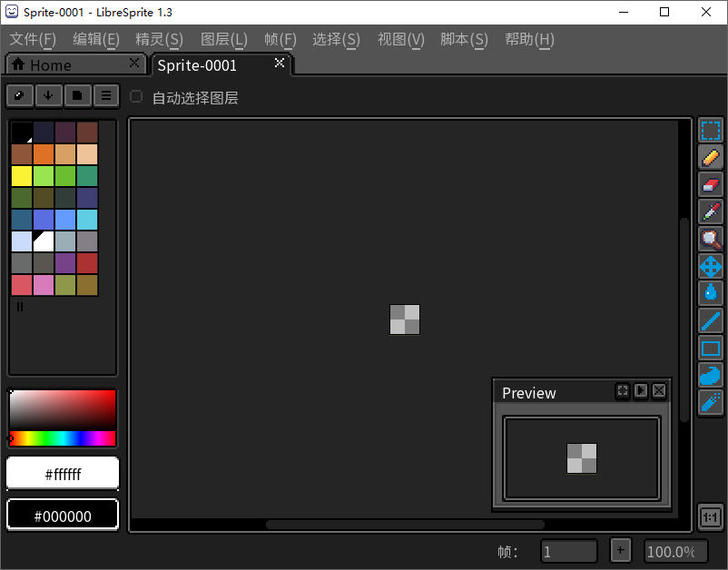Select the Eyedropper tool
The image size is (728, 570).
click(x=711, y=211)
